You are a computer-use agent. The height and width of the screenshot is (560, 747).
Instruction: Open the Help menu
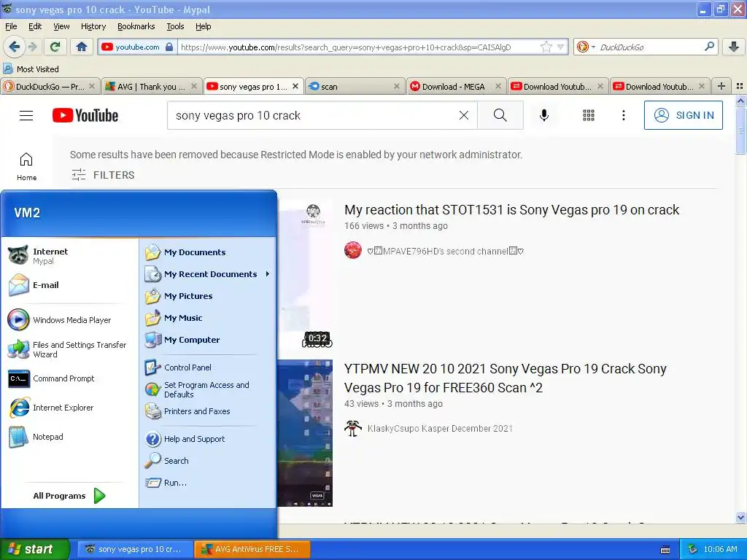coord(204,26)
